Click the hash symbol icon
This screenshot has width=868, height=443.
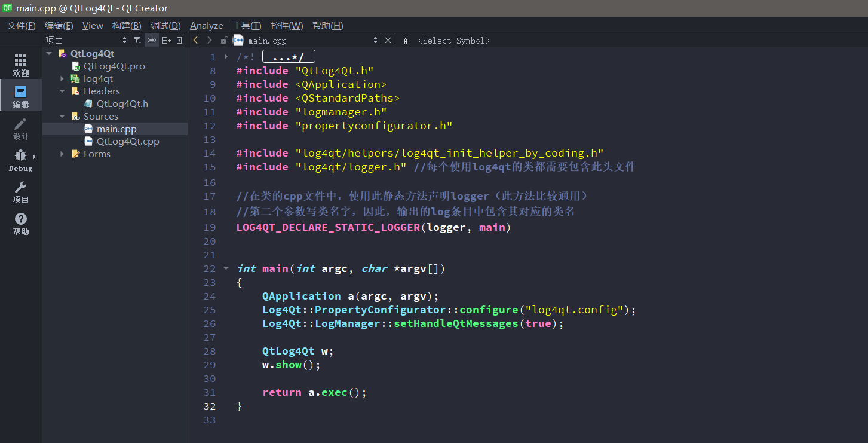(x=406, y=41)
